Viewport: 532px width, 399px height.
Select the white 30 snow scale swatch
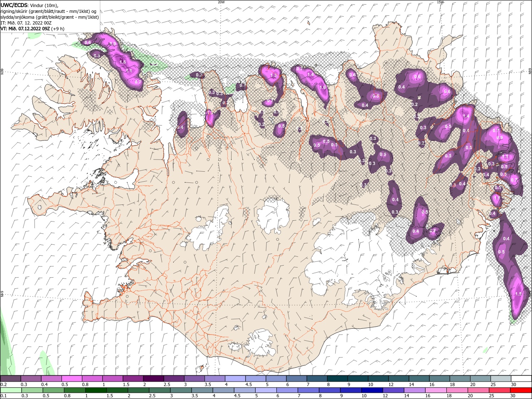coord(521,378)
